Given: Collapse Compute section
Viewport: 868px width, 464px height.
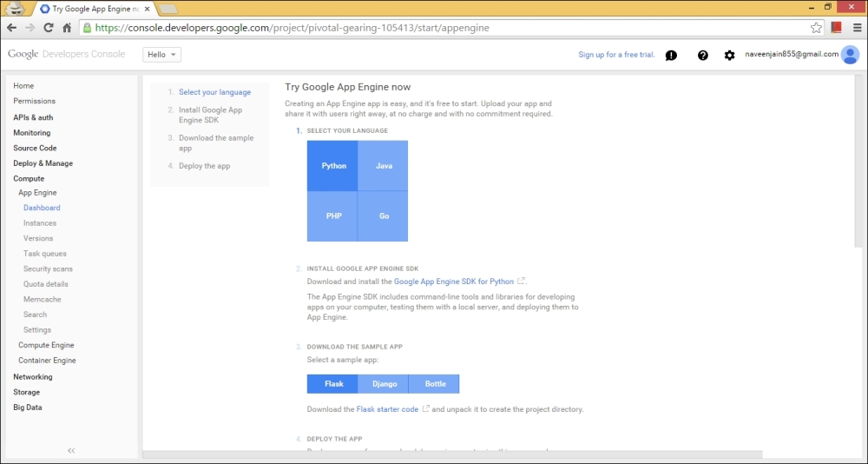Looking at the screenshot, I should (29, 178).
